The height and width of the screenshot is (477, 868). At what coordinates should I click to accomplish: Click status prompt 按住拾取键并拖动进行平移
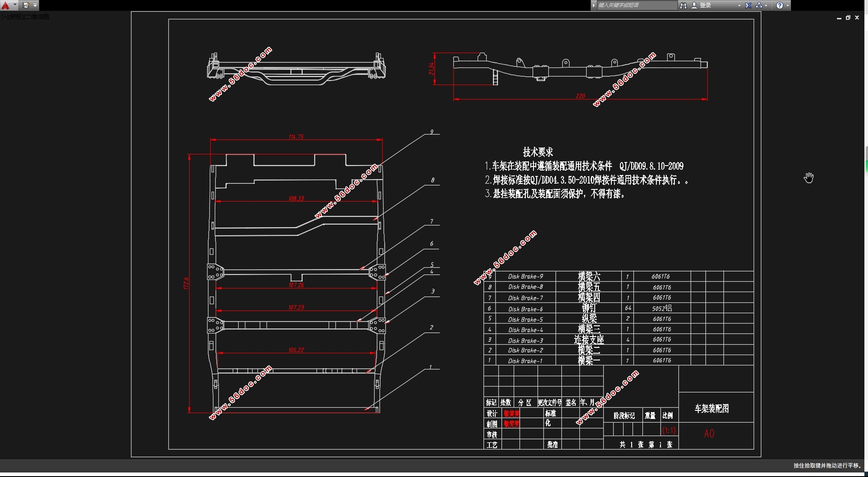tap(827, 466)
